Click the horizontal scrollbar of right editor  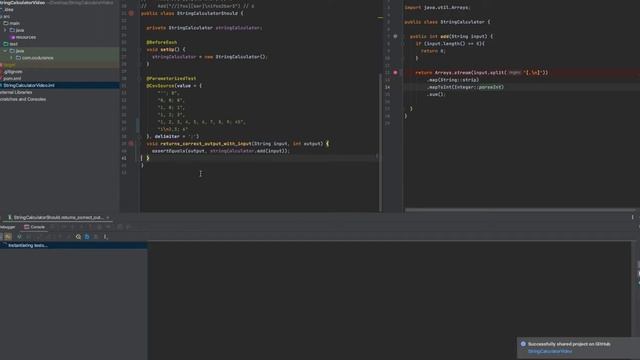coord(520,210)
